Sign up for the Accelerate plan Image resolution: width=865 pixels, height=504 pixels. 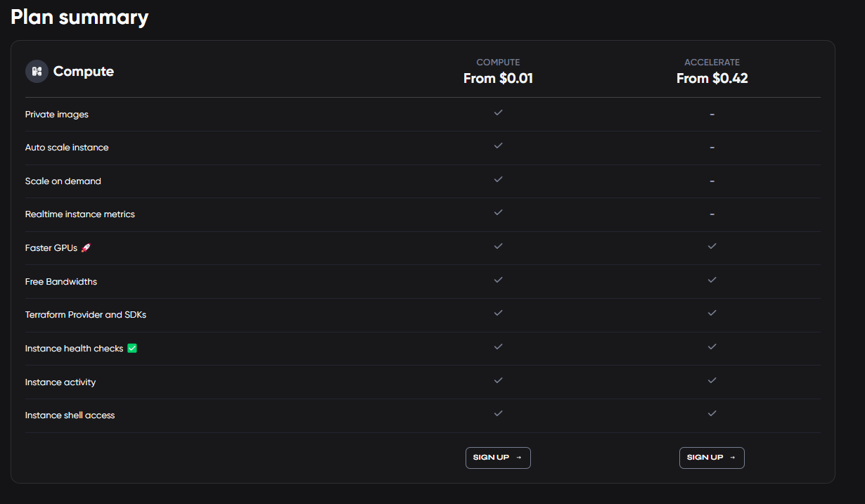[x=712, y=458]
